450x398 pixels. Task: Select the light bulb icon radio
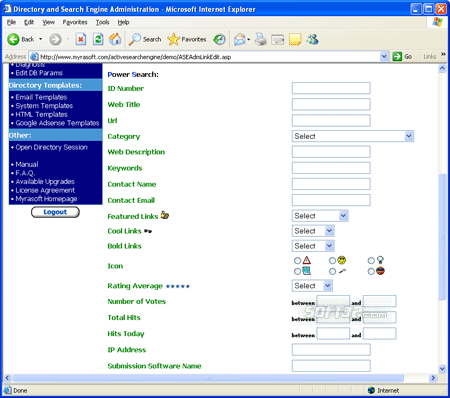pyautogui.click(x=371, y=260)
